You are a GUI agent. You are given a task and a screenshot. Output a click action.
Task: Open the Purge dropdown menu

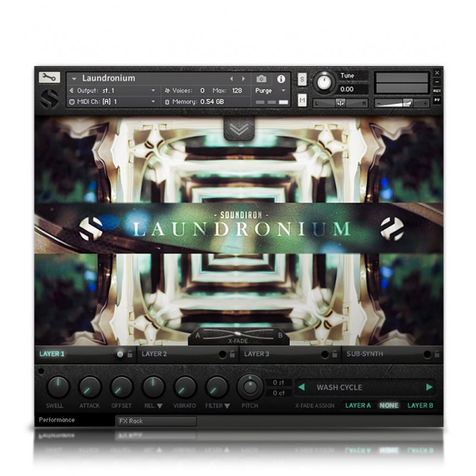point(270,90)
